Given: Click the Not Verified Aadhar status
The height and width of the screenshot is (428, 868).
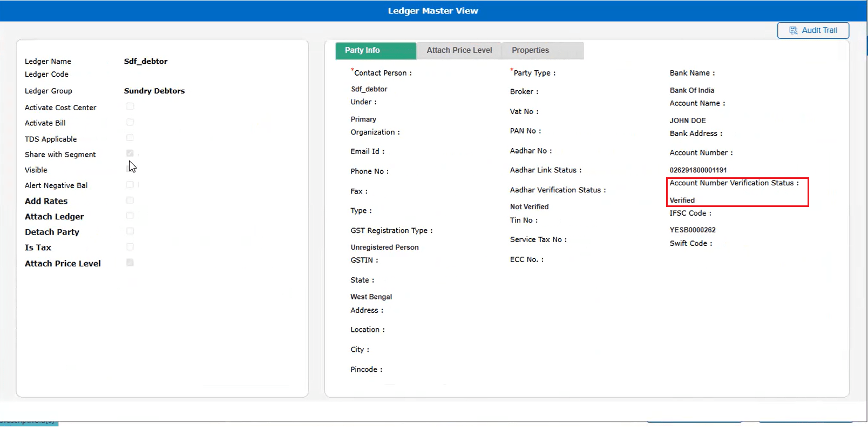Looking at the screenshot, I should 529,207.
